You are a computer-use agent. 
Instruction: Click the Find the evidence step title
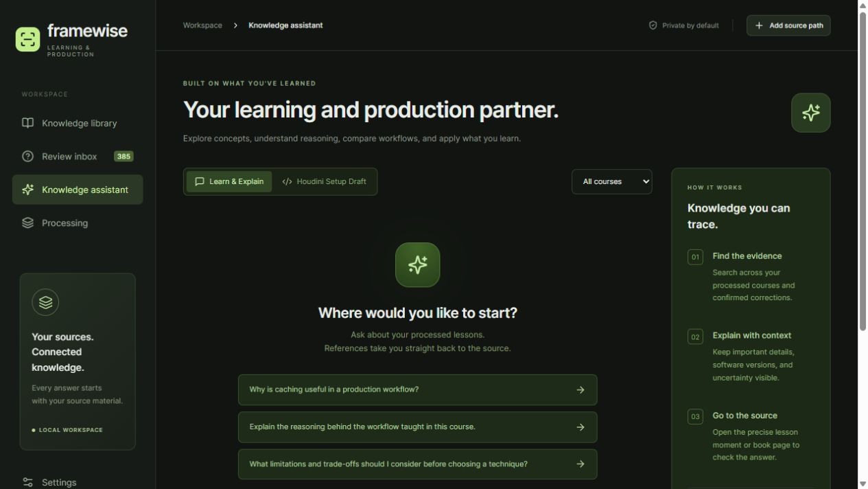747,256
